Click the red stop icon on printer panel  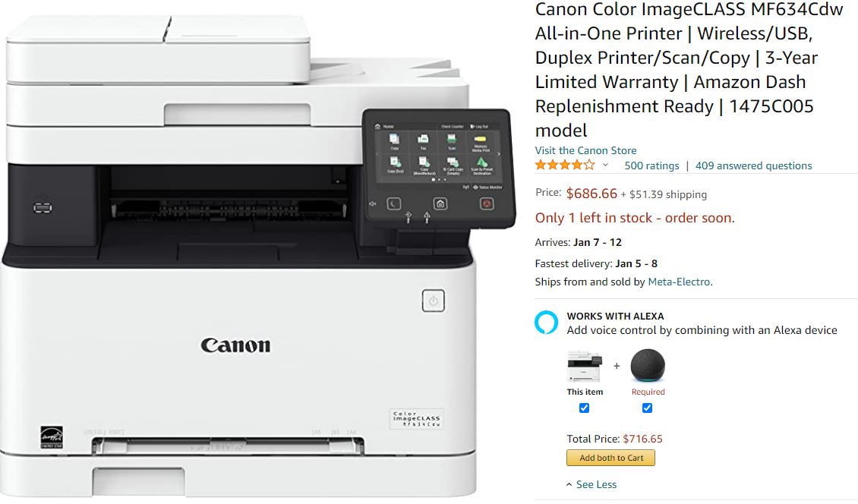tap(487, 204)
